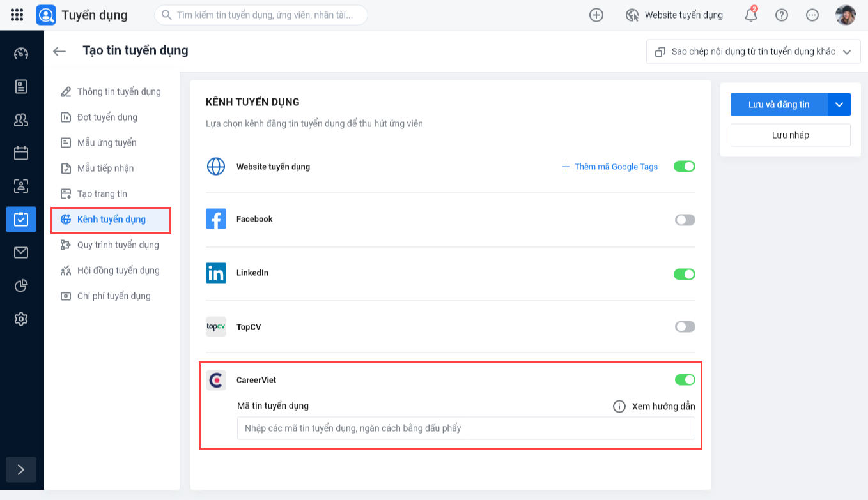Click the Website tuyển dụng globe channel icon

pos(216,167)
